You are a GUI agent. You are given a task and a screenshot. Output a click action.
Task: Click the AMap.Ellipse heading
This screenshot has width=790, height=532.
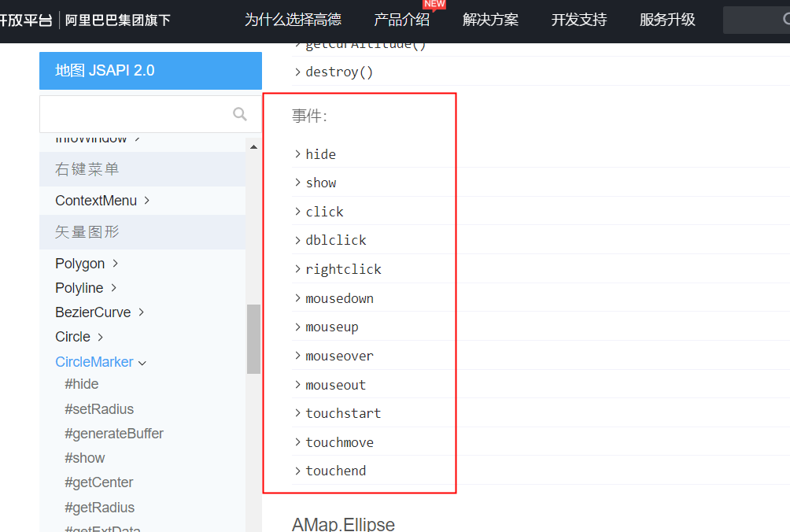(x=343, y=524)
